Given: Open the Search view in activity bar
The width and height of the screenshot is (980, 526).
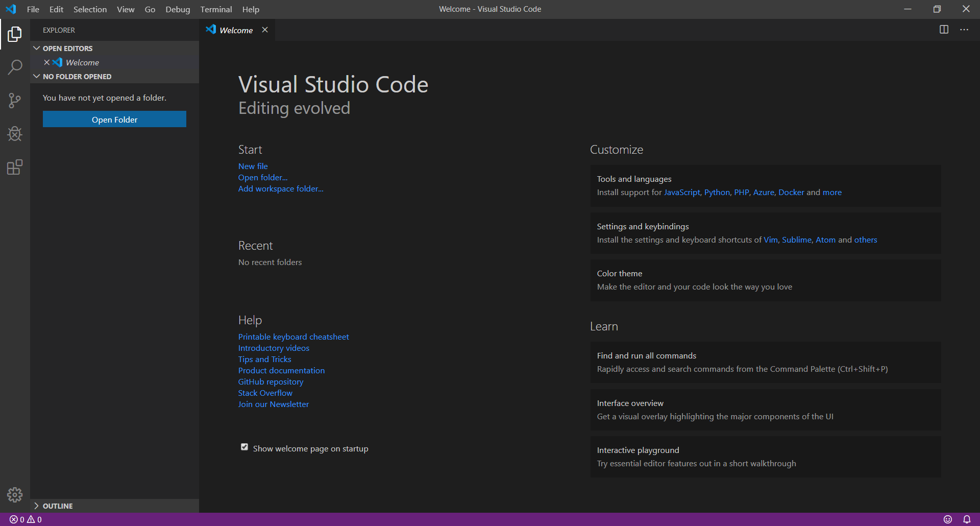Looking at the screenshot, I should coord(15,67).
